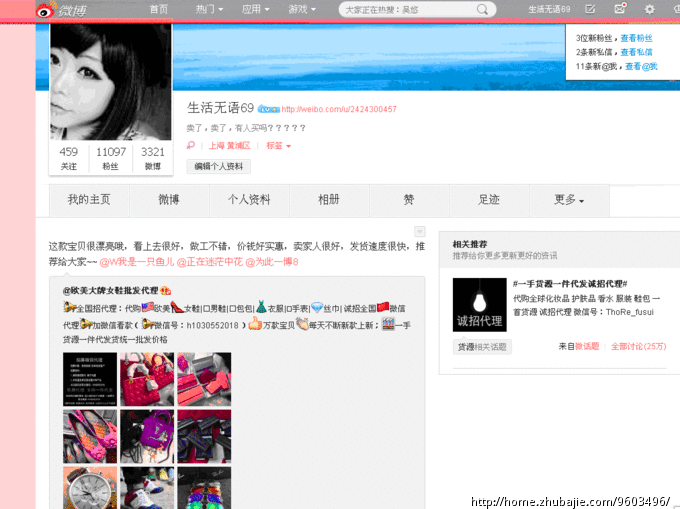The image size is (680, 509).
Task: Open @欧美大牌女鞋批发代理 account link
Action: [110, 290]
